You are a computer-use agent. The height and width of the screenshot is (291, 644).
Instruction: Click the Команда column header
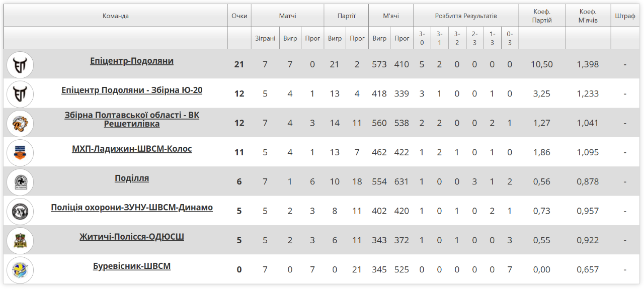pyautogui.click(x=116, y=16)
